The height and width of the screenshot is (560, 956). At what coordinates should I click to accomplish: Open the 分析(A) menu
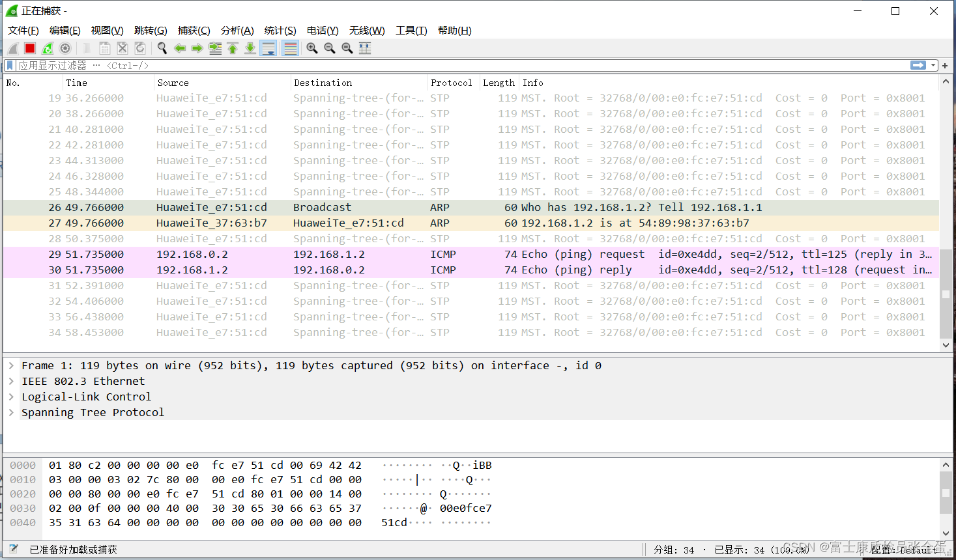[237, 31]
